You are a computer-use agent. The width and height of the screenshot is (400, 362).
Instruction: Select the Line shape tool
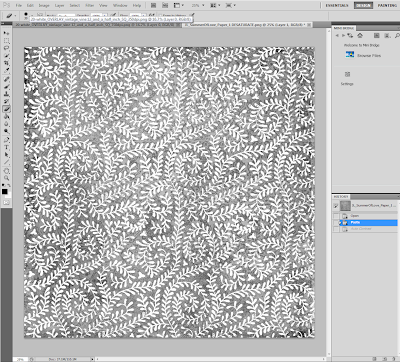(6, 162)
